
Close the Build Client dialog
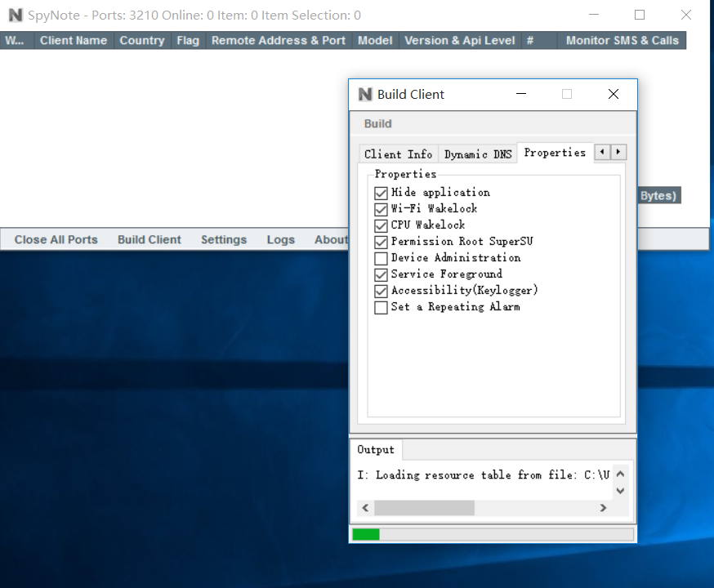tap(614, 94)
